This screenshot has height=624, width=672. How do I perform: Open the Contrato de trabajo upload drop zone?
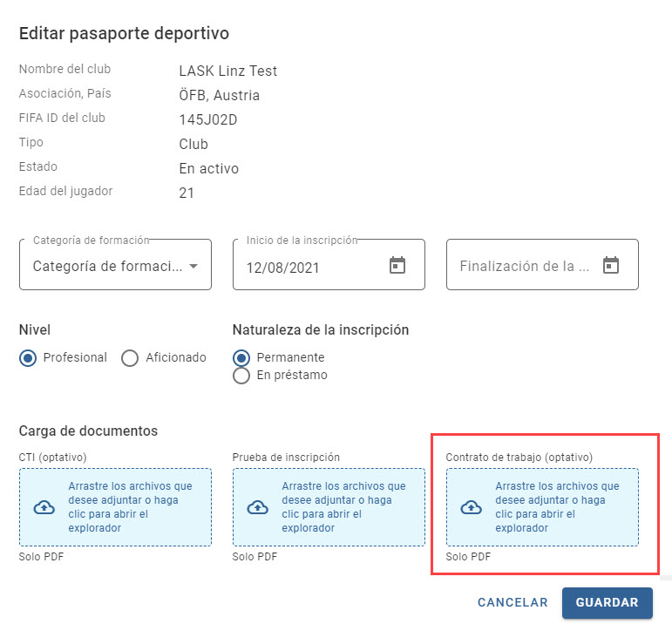[542, 507]
